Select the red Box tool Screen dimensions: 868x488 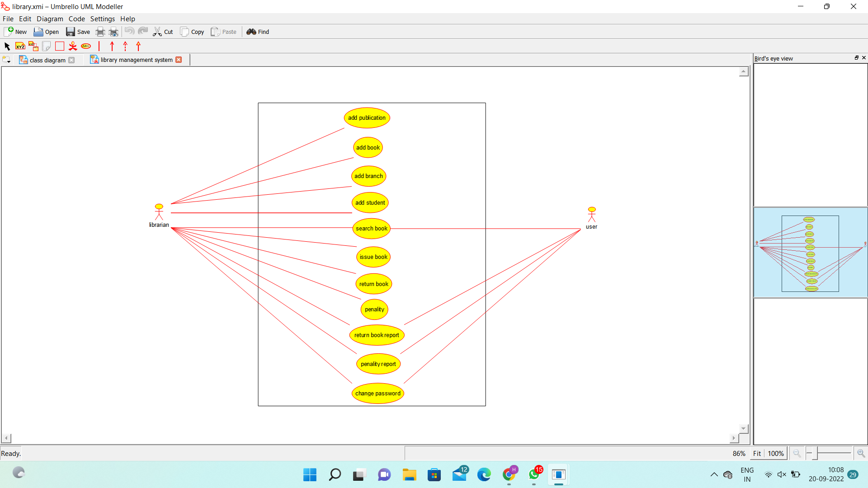point(60,46)
